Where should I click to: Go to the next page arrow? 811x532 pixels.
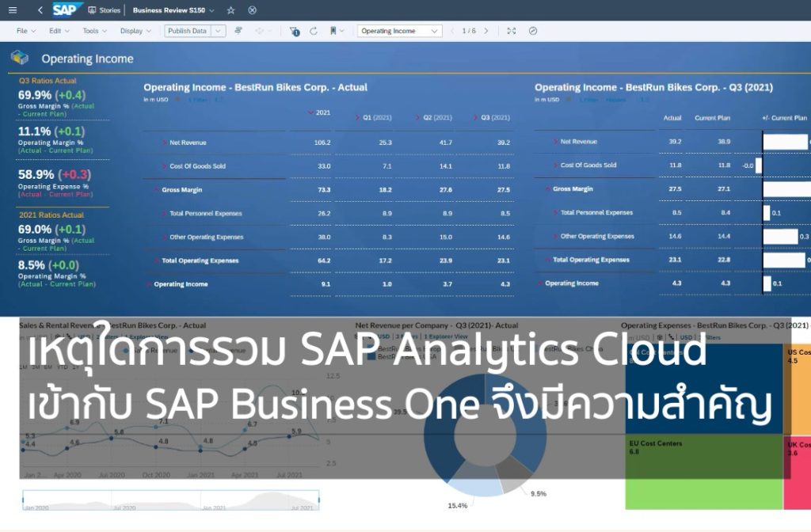click(485, 31)
